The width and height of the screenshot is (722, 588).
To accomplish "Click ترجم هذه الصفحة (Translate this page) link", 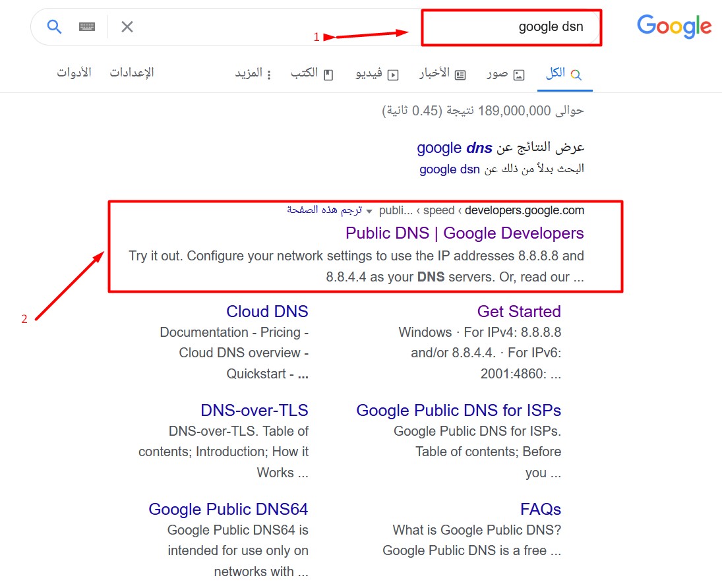I will click(x=324, y=210).
